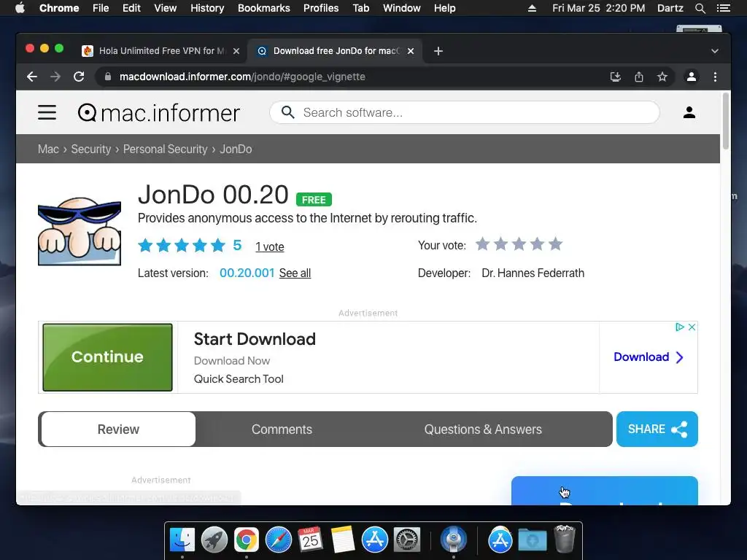Rate JonDo with the third vote star

[x=519, y=244]
